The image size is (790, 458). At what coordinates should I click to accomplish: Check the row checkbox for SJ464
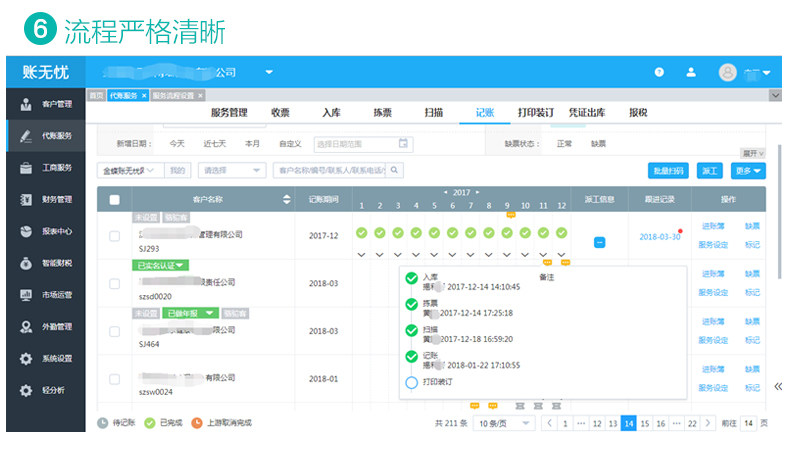pyautogui.click(x=114, y=332)
